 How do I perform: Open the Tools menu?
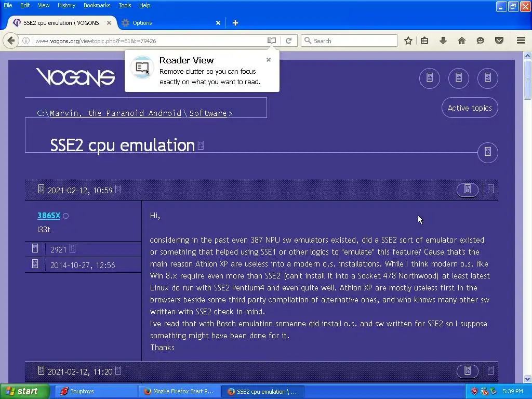pos(125,5)
